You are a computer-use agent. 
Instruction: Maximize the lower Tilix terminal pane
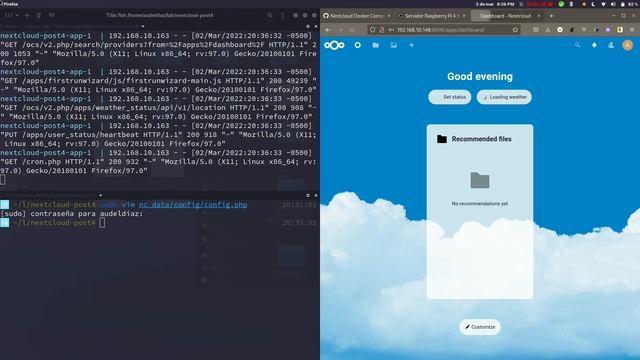pos(308,196)
